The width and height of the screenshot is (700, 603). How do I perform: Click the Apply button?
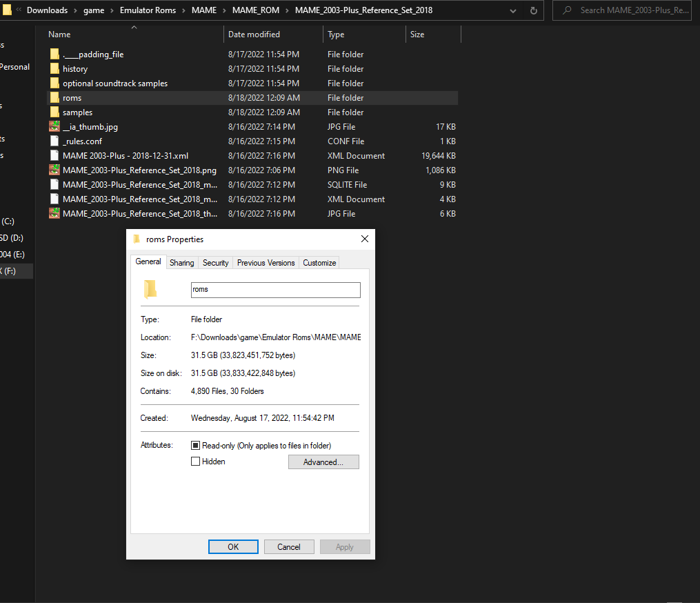click(x=345, y=546)
